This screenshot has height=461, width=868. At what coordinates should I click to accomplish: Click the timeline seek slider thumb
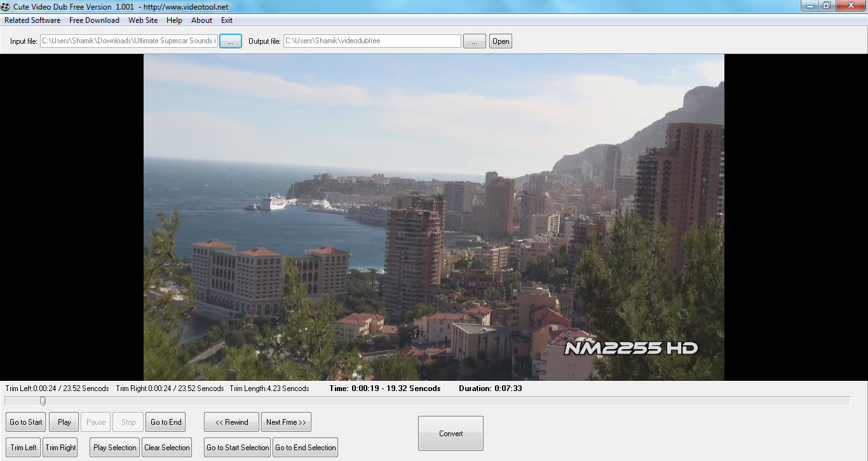point(43,401)
